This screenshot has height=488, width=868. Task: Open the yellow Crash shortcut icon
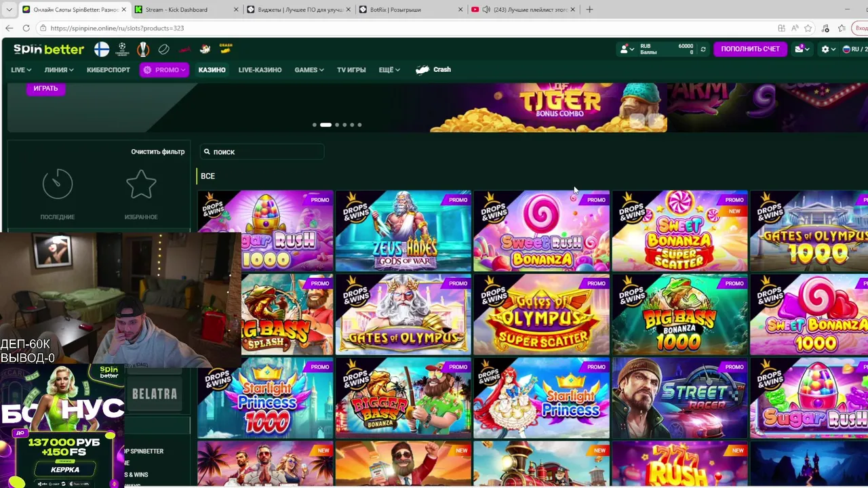point(226,49)
